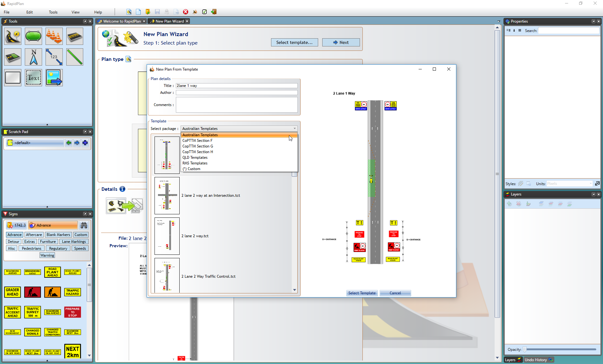Click the TRAFFIC HAZARD sign
Screen dimensions: 603x364
pyautogui.click(x=73, y=292)
